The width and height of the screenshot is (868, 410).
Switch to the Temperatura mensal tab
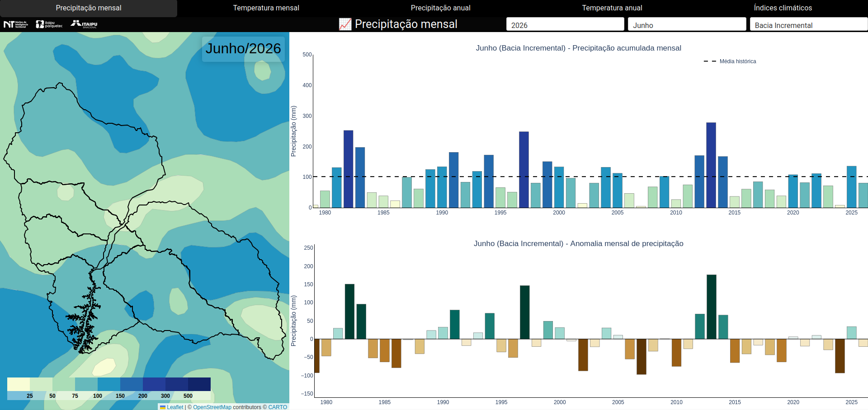point(266,8)
